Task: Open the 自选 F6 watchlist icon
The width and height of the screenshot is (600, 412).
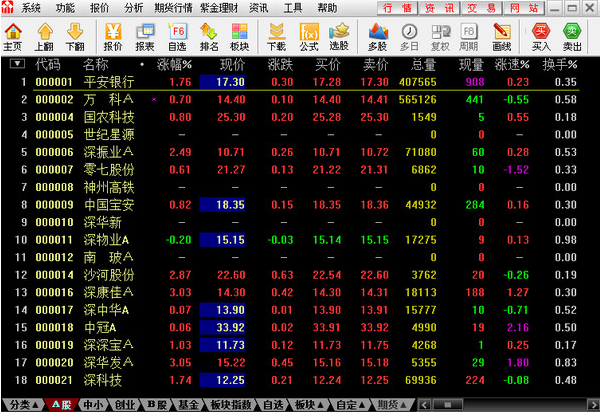Action: click(x=177, y=37)
